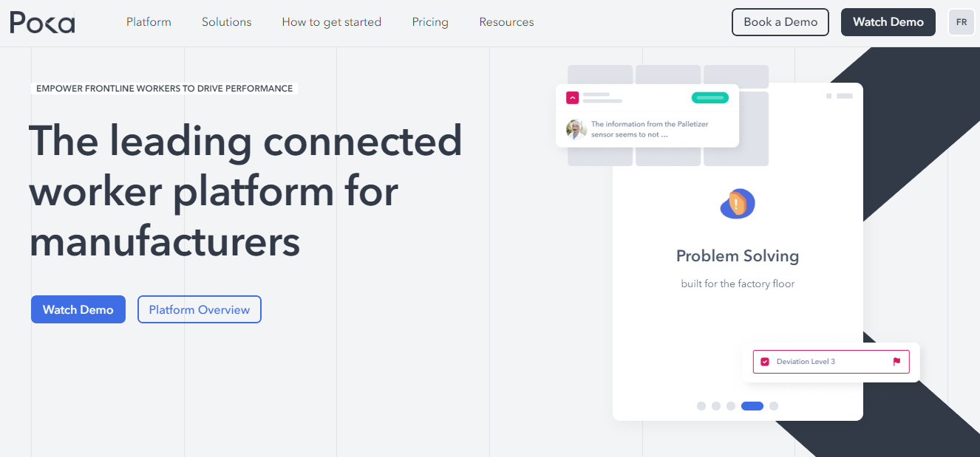Click the red flag icon on Deviation Level 3
980x457 pixels.
(896, 362)
